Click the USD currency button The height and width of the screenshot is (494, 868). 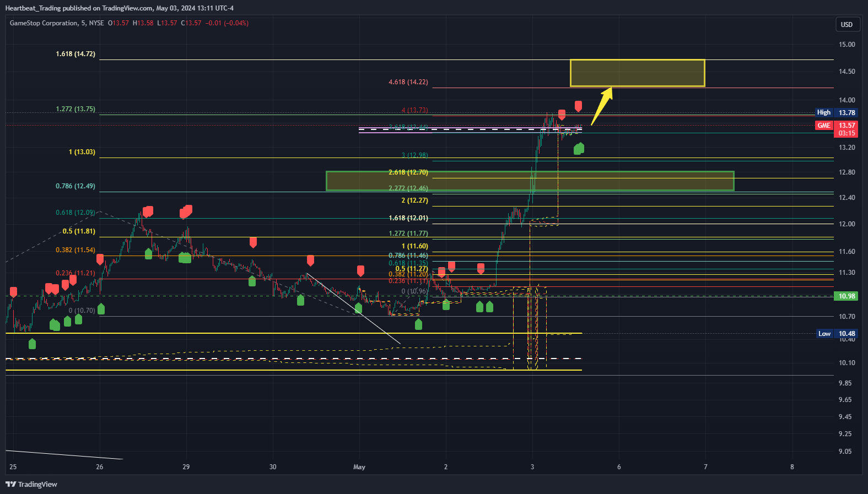click(847, 24)
